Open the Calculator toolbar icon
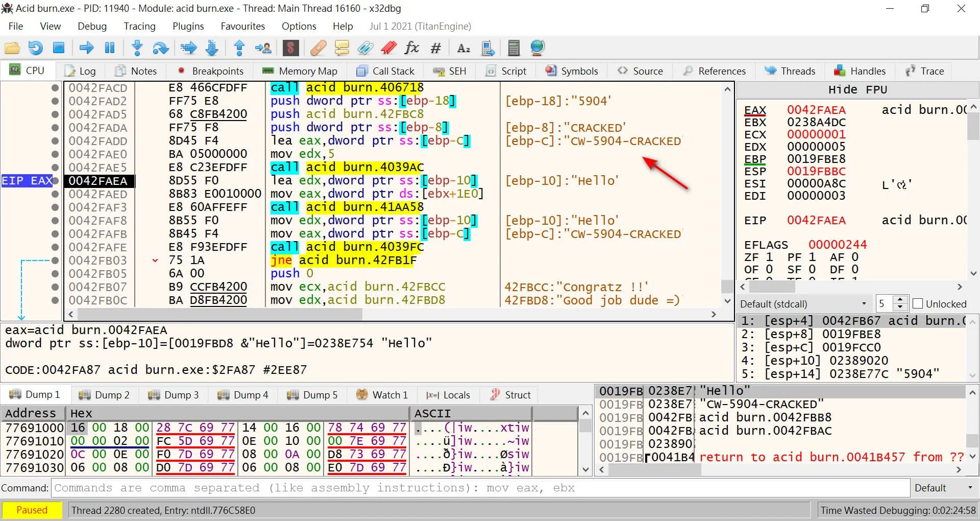 [x=513, y=48]
